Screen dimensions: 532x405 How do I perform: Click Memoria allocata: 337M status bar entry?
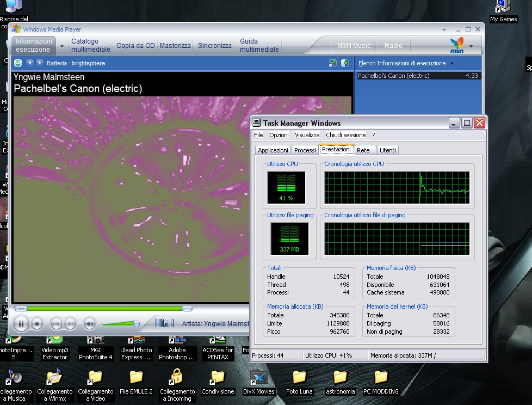[403, 355]
